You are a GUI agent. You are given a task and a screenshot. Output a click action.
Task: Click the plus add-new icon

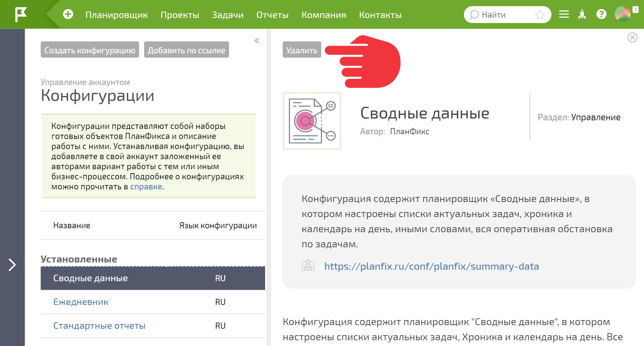[x=68, y=14]
